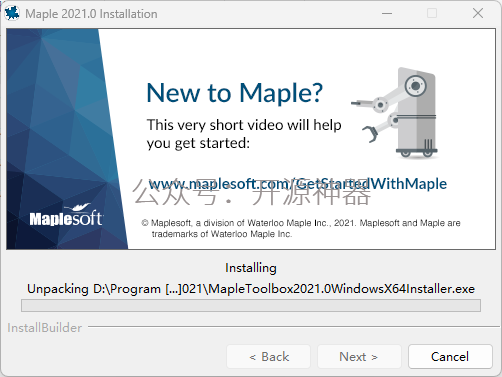Image resolution: width=502 pixels, height=377 pixels.
Task: Open the GetStartedWithMaple web link
Action: 297,184
